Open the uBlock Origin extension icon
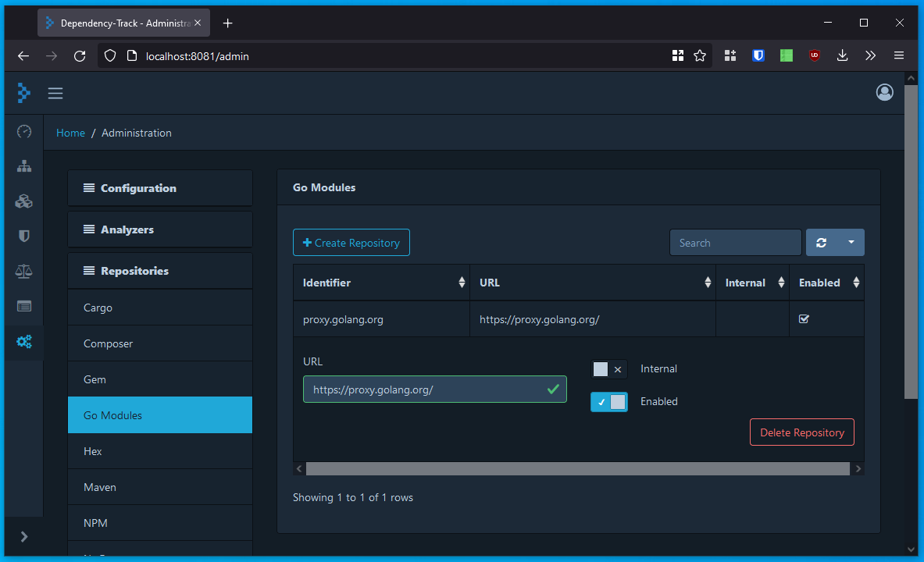The image size is (924, 562). click(x=815, y=56)
